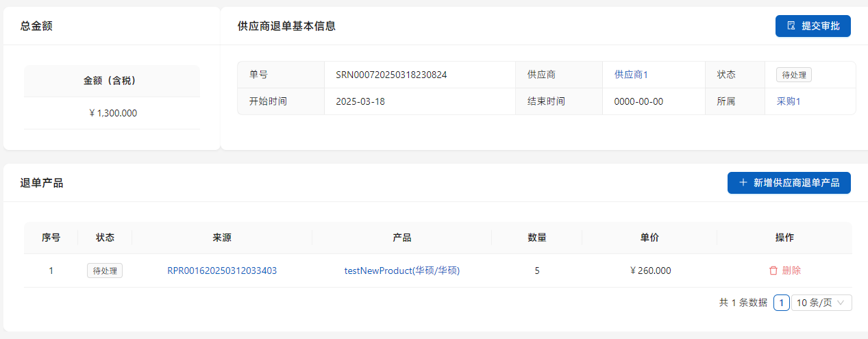
Task: Click the ¥ 1,300.000 total amount value
Action: pos(112,113)
